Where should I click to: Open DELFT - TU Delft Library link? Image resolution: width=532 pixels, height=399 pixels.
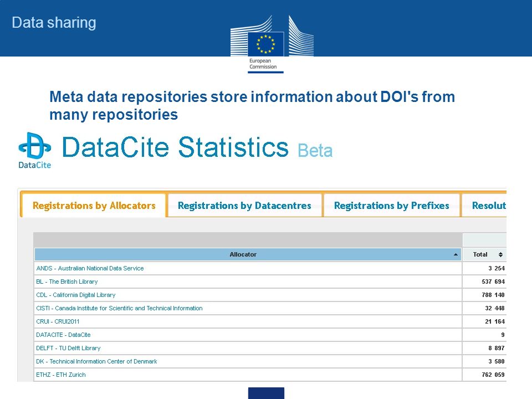(68, 348)
